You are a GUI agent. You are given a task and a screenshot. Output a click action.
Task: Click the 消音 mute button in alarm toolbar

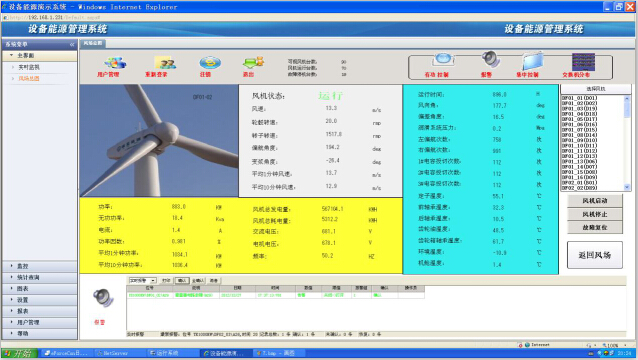[214, 280]
